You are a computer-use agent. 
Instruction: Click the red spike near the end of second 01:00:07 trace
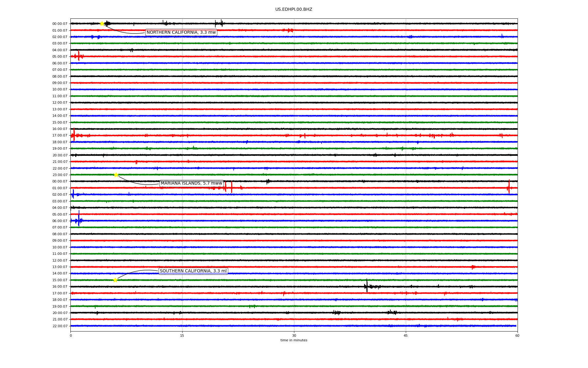click(x=509, y=186)
